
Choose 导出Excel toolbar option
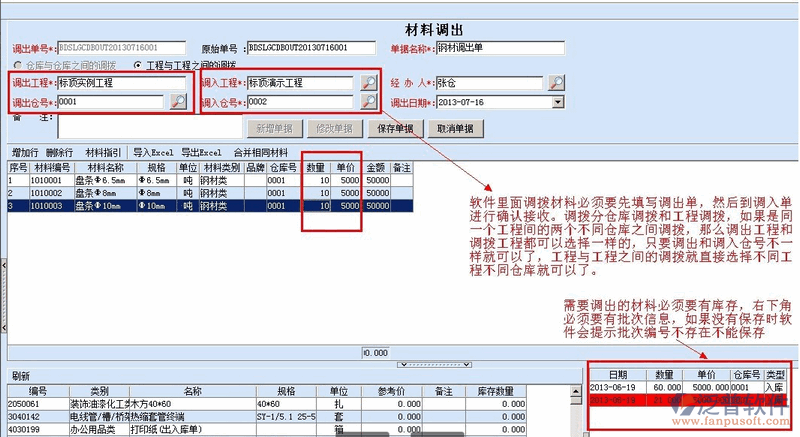click(200, 152)
